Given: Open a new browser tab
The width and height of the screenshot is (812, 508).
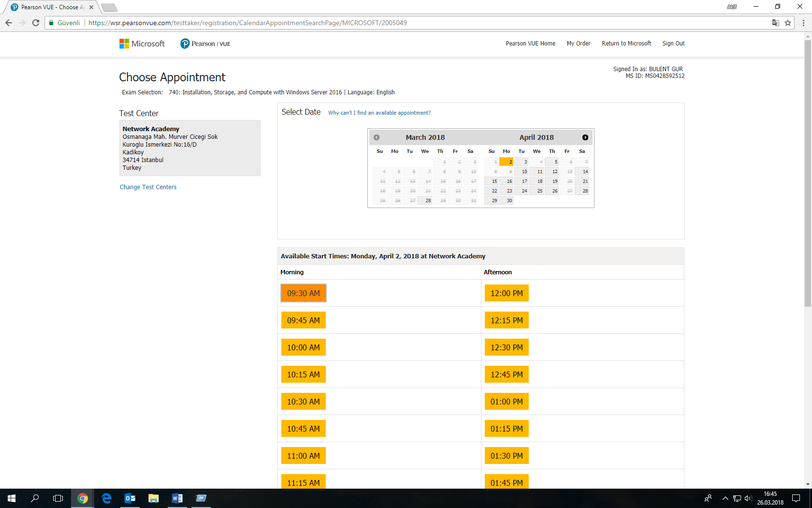Looking at the screenshot, I should point(109,7).
